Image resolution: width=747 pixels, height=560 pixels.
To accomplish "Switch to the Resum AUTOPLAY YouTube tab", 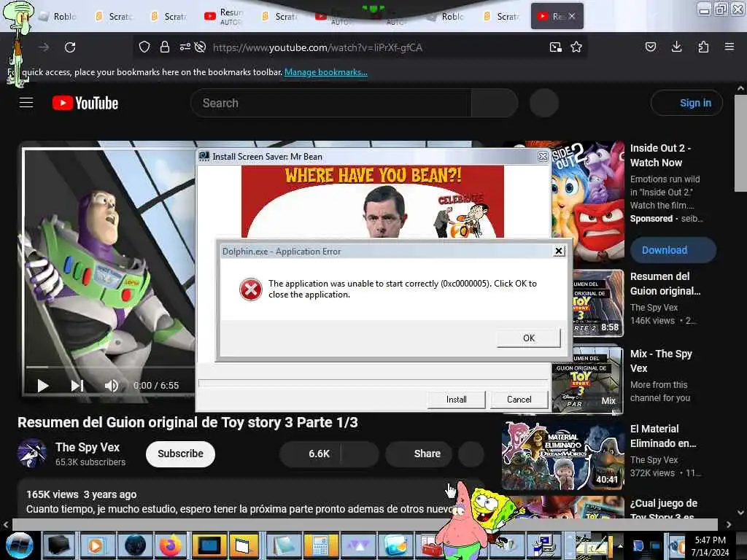I will pyautogui.click(x=225, y=16).
